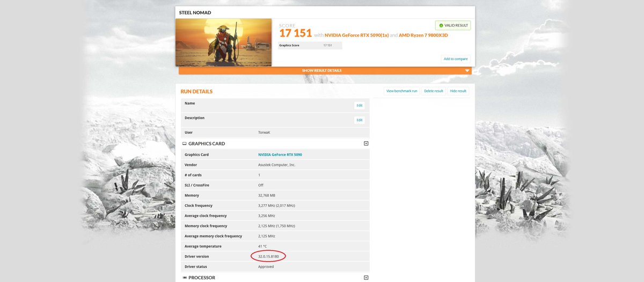Screen dimensions: 644x282
Task: Open the NVIDIA GeForce RTX 5090 link
Action: (x=280, y=155)
